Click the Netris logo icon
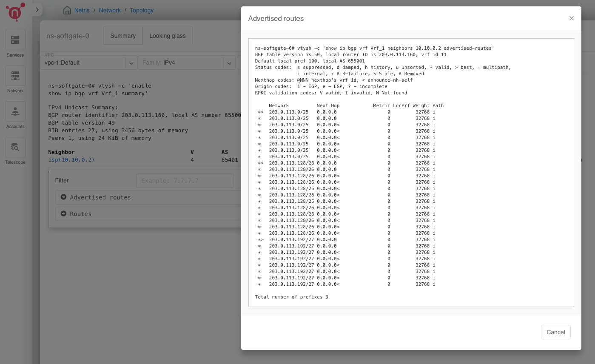This screenshot has height=364, width=595. 15,12
